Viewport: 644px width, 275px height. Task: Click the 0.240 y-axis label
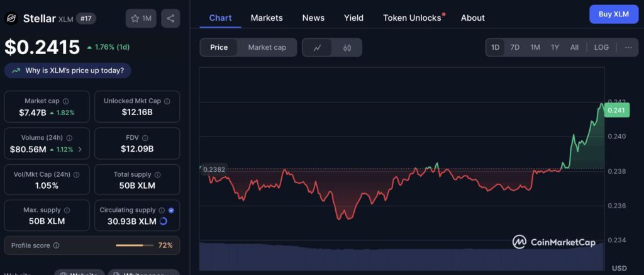coord(616,137)
